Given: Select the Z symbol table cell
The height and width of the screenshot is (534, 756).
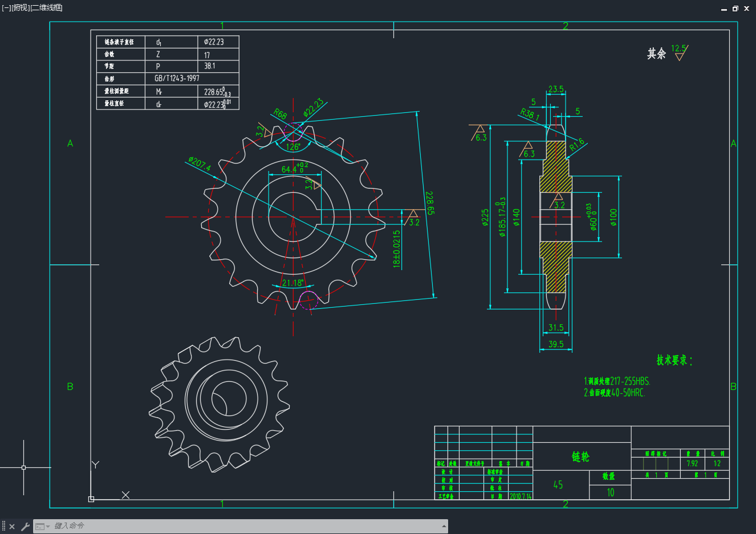Looking at the screenshot, I should click(158, 55).
